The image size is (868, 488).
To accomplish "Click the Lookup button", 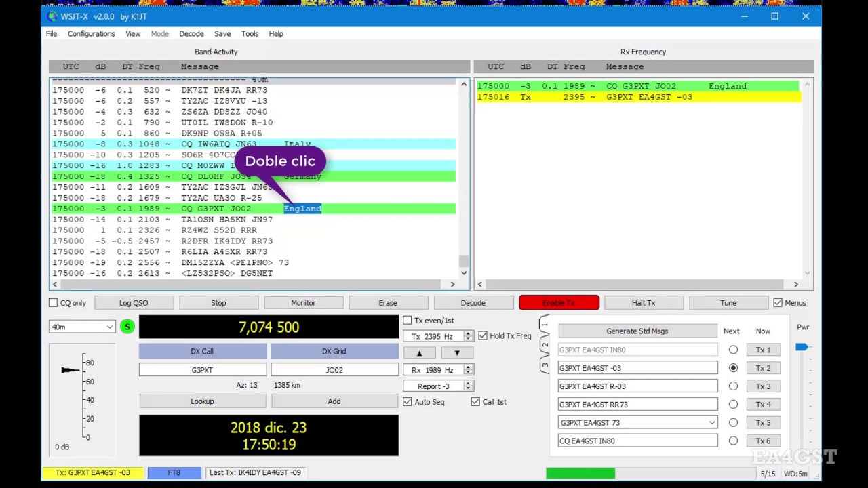I will point(202,401).
